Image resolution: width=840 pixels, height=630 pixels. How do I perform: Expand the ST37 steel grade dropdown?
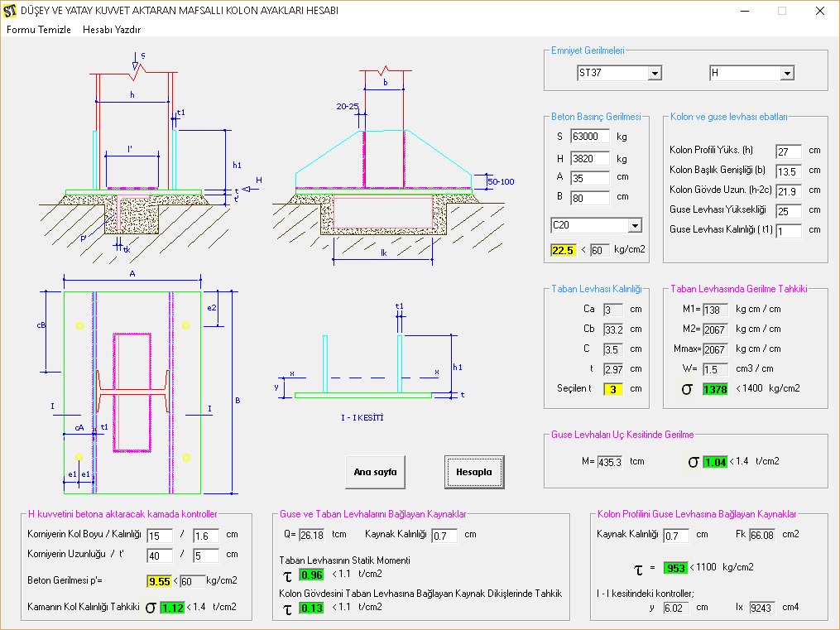[x=655, y=73]
